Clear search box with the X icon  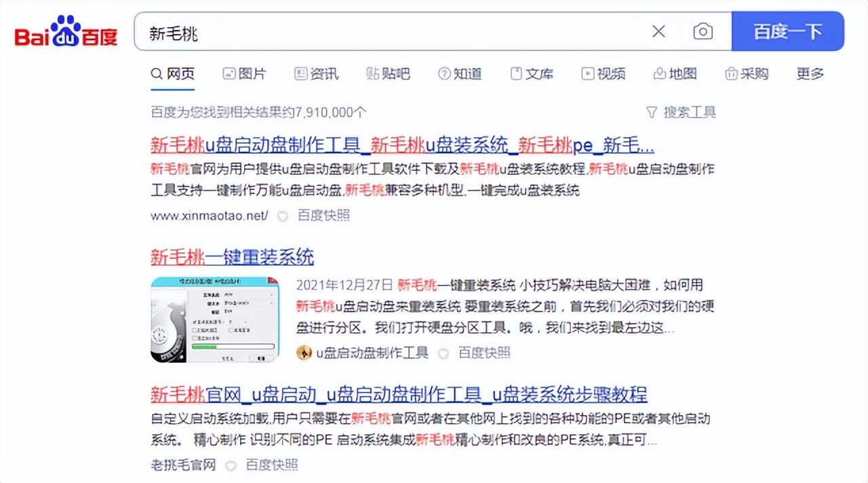coord(658,31)
